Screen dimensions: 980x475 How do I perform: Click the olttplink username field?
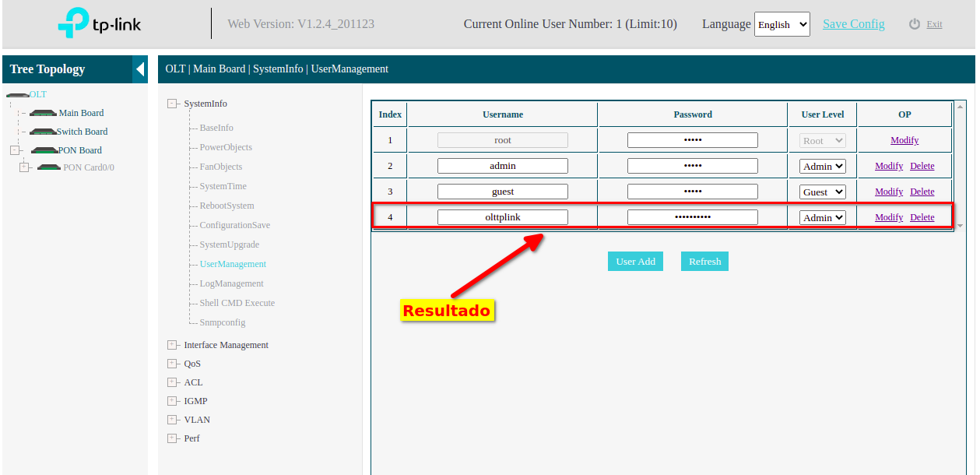(502, 217)
